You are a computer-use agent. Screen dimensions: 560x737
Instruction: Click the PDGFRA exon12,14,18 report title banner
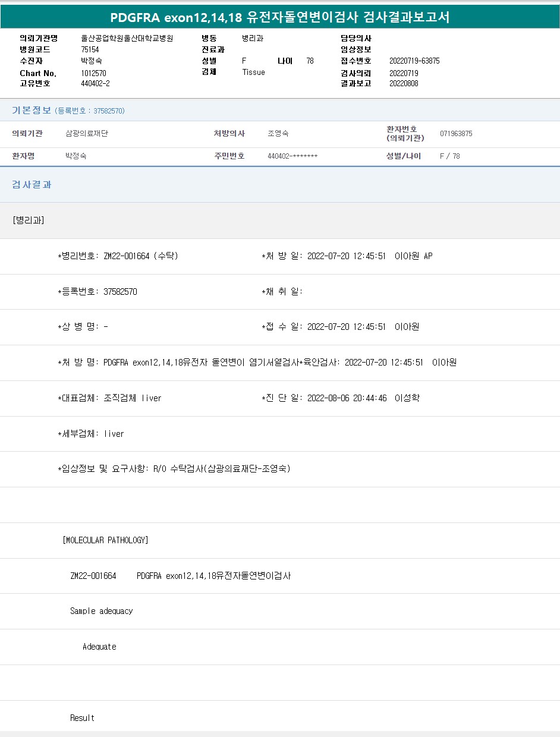point(279,17)
